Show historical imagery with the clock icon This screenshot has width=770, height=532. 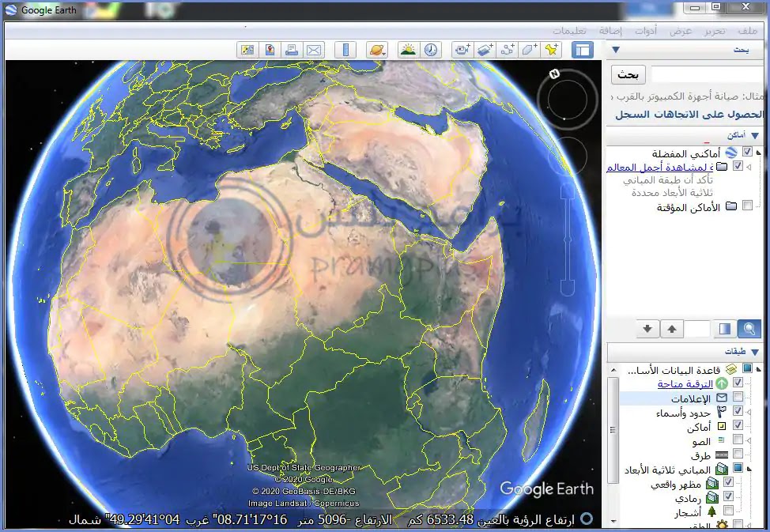coord(431,50)
